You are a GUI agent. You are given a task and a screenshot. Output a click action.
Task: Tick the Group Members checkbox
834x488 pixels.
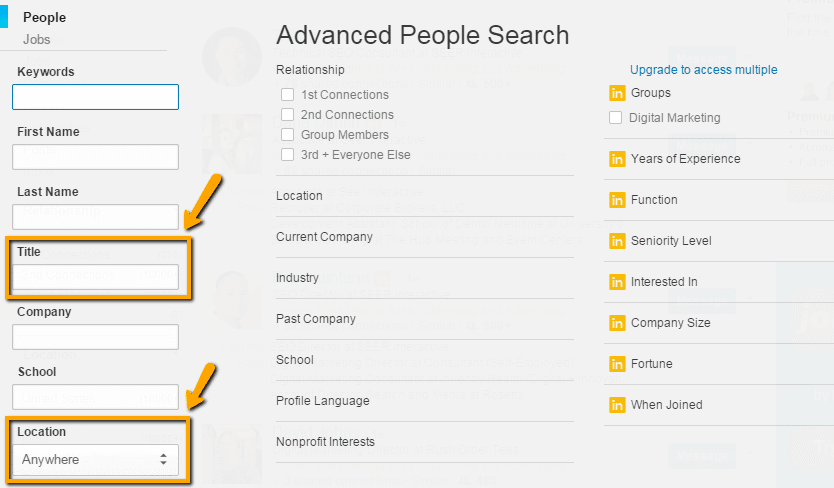pos(288,135)
